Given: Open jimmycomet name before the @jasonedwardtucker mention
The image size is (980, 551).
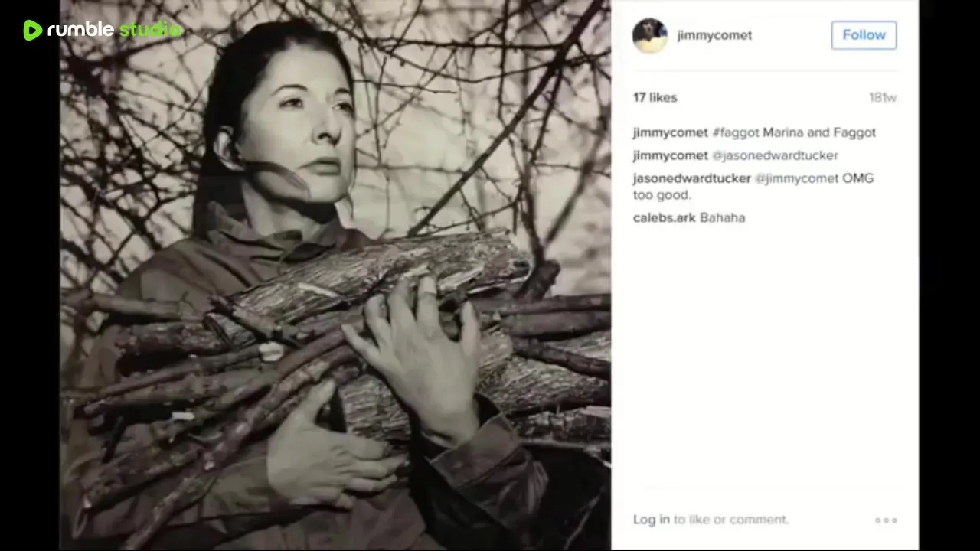Looking at the screenshot, I should [x=670, y=155].
